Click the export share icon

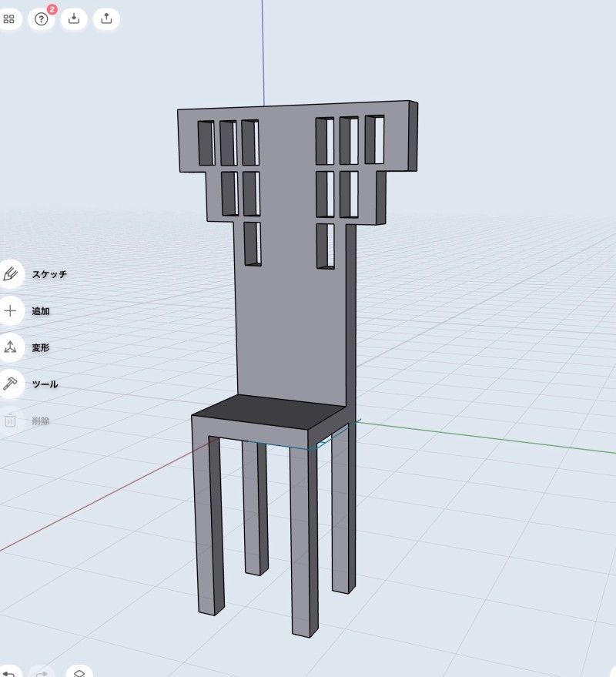[106, 18]
